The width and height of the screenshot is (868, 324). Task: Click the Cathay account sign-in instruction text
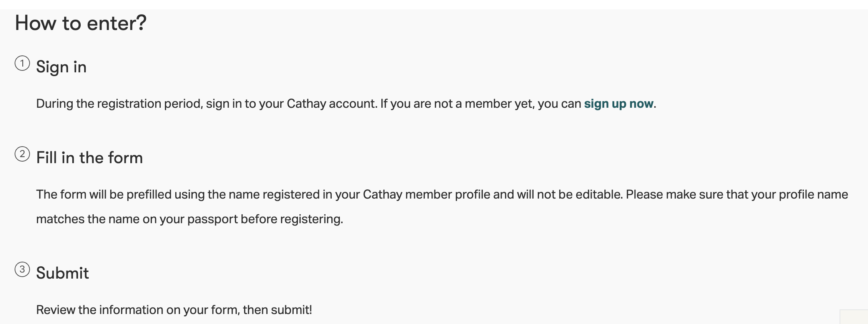click(x=346, y=104)
